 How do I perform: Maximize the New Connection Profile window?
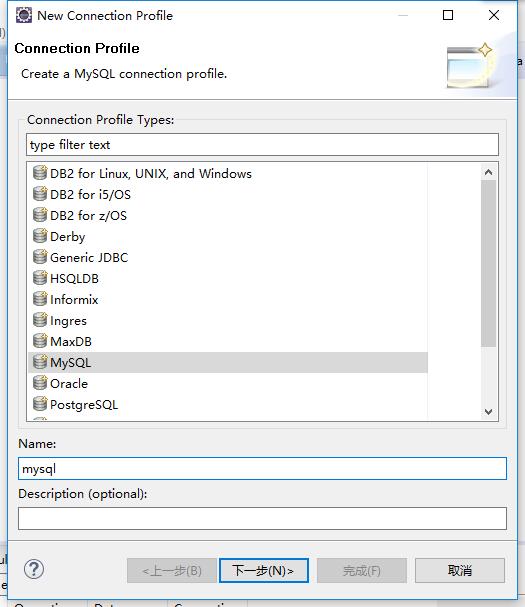(x=448, y=15)
